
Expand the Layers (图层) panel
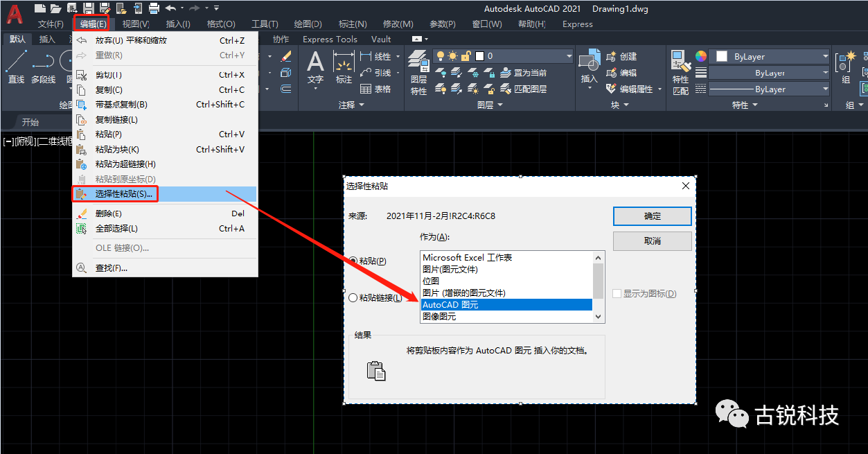point(490,105)
